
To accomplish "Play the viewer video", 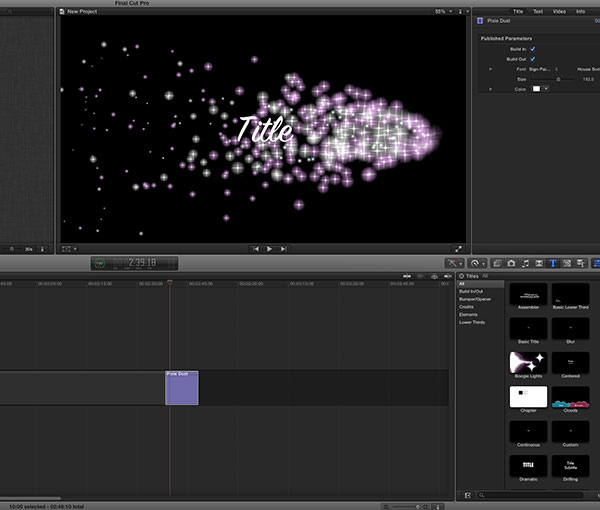I will [x=269, y=249].
